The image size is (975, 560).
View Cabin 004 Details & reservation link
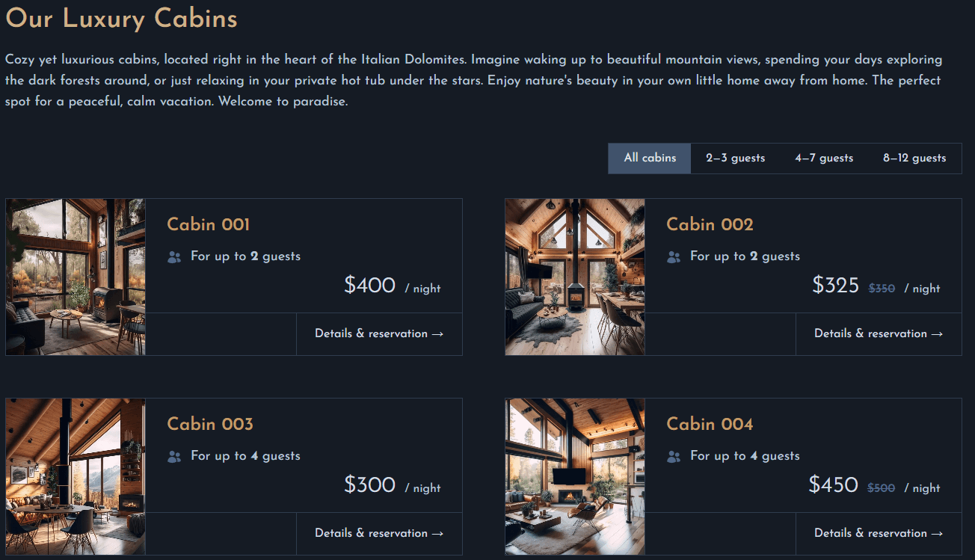[x=879, y=534]
